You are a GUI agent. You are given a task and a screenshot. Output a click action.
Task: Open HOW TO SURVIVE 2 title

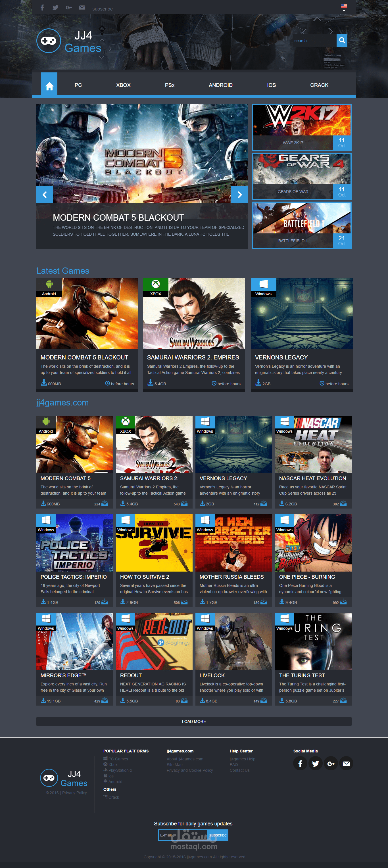coord(145,577)
